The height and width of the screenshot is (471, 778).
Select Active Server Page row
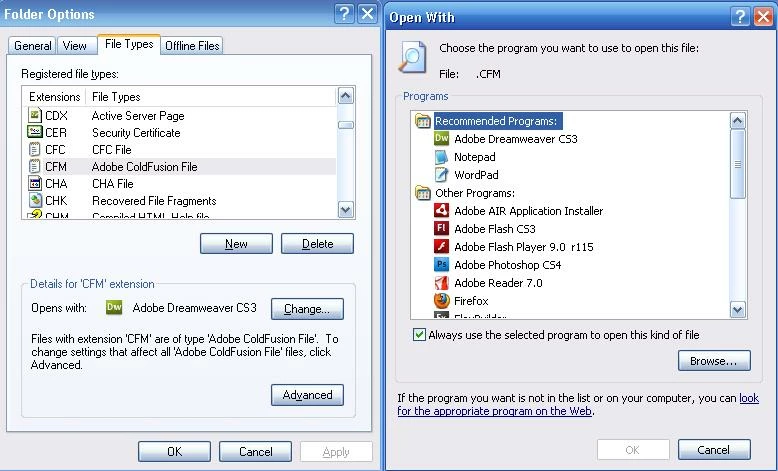coord(180,115)
